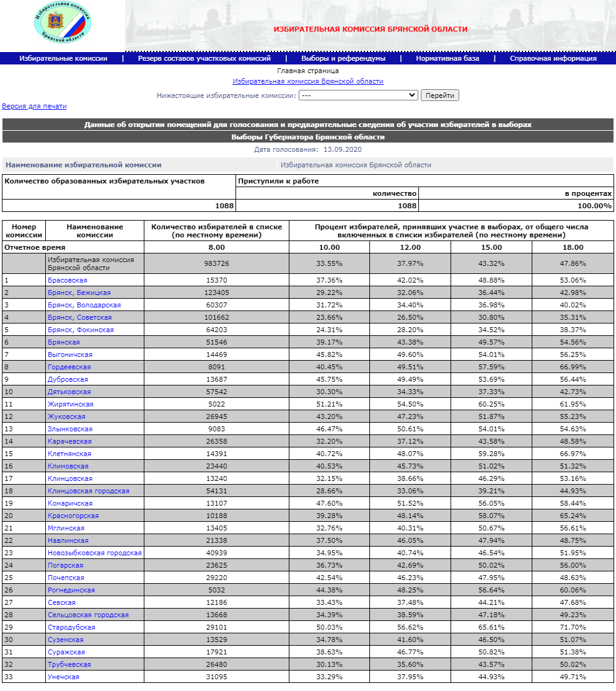Follow the Избирательная комиссия Брянской области link
Screen dimensions: 616x691
tap(308, 82)
